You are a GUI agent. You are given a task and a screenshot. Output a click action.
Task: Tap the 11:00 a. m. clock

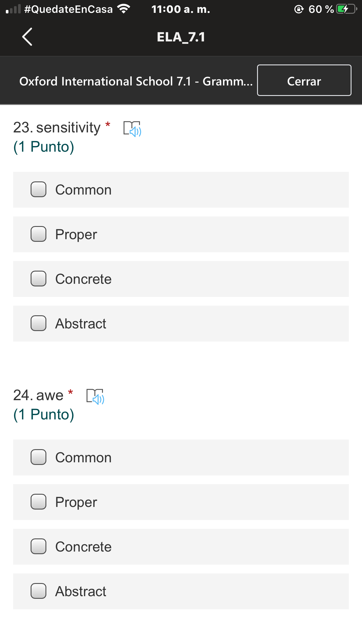(x=181, y=9)
